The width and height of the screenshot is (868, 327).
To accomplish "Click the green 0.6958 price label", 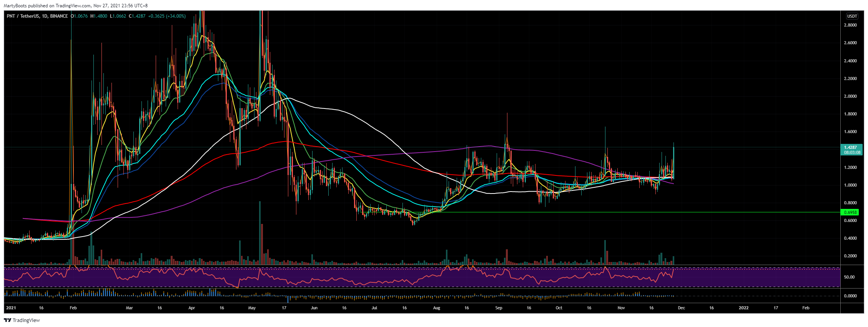I will click(849, 212).
